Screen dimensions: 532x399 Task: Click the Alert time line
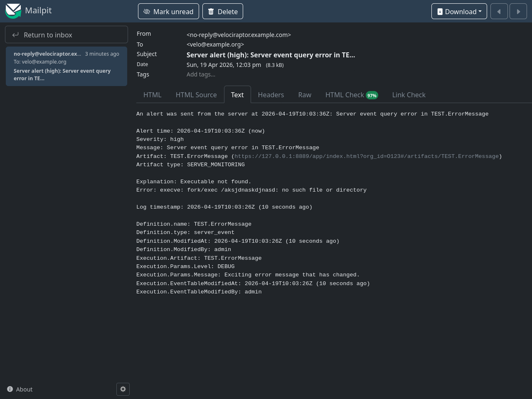(200, 131)
